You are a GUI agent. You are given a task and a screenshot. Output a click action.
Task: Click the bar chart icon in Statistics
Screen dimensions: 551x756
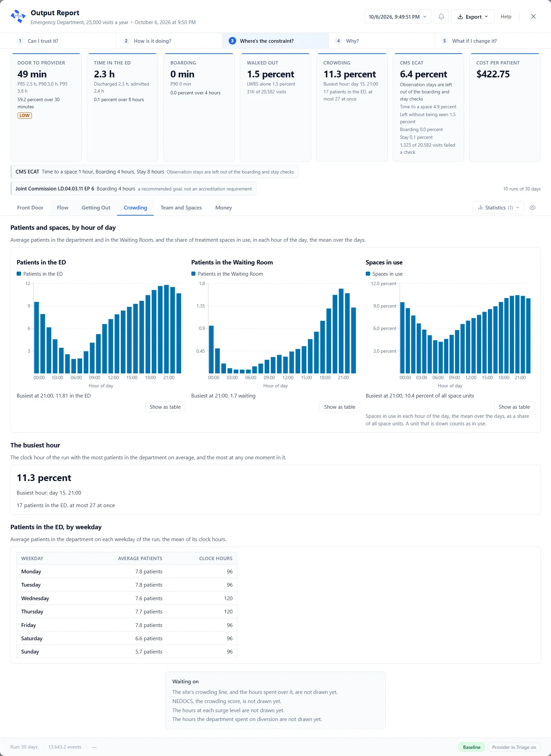pos(480,208)
